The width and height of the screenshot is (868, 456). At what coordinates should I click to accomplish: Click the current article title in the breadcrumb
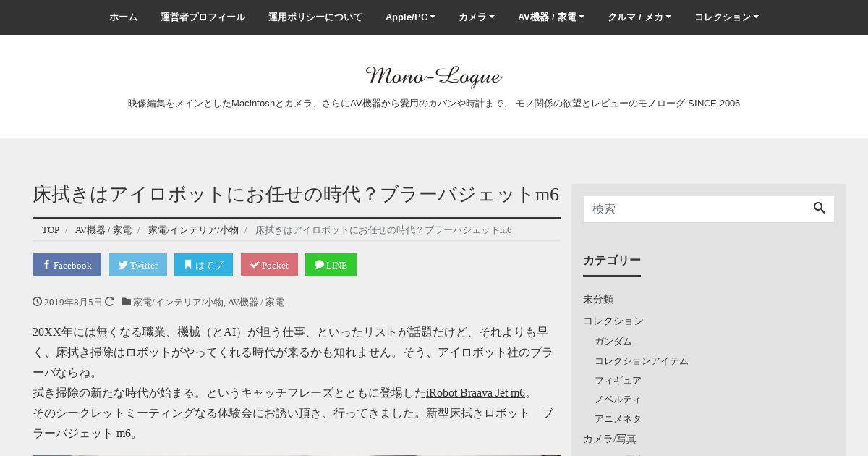383,230
